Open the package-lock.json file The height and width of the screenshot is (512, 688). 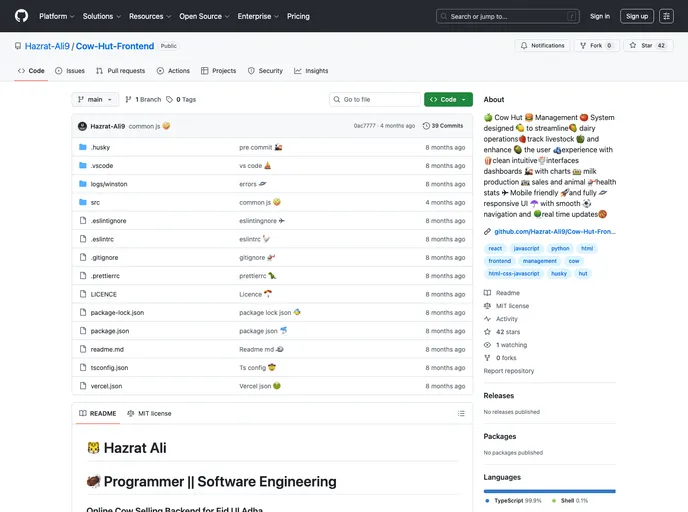[117, 313]
